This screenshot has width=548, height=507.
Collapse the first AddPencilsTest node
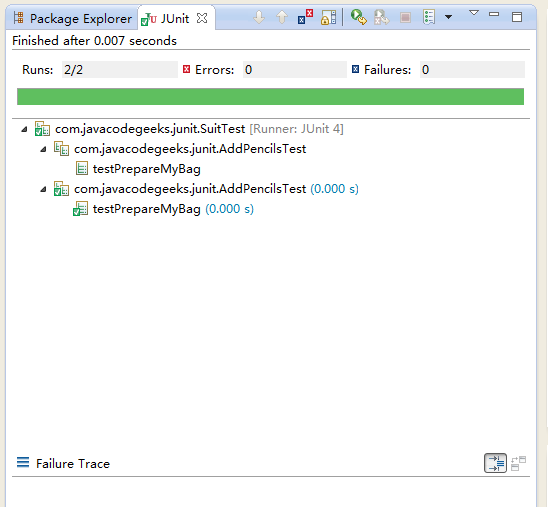tap(43, 150)
